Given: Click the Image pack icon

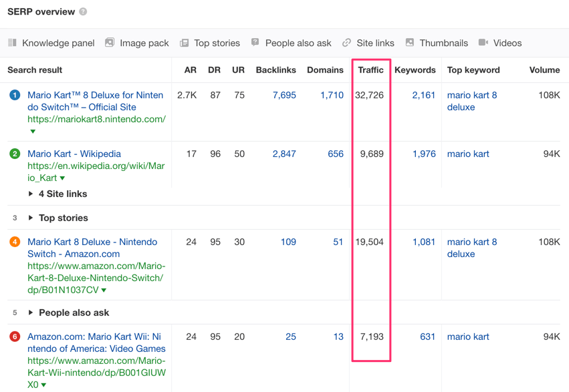Looking at the screenshot, I should (110, 43).
